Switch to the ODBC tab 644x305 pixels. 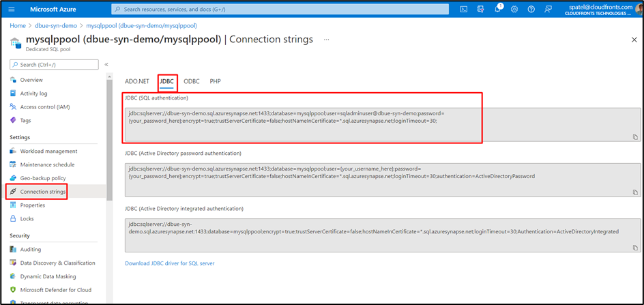pos(192,81)
